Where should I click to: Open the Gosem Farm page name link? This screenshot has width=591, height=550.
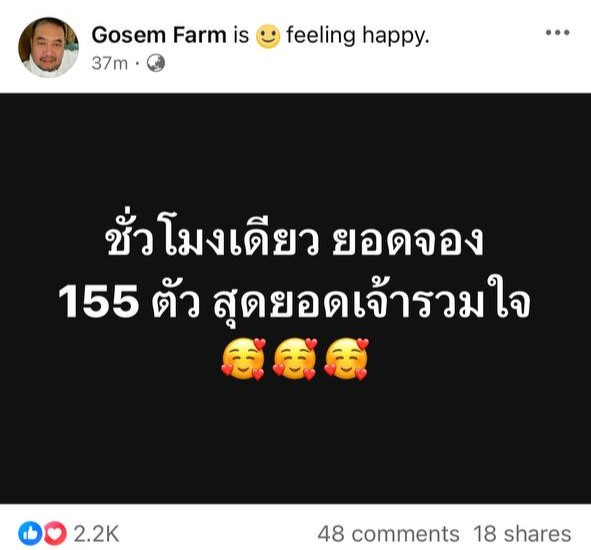159,35
